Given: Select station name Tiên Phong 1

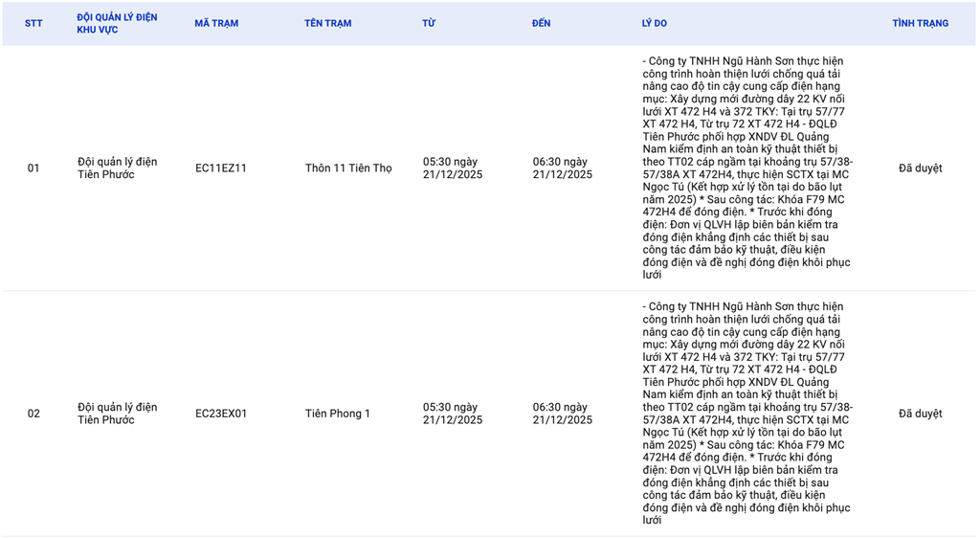Looking at the screenshot, I should pos(338,414).
